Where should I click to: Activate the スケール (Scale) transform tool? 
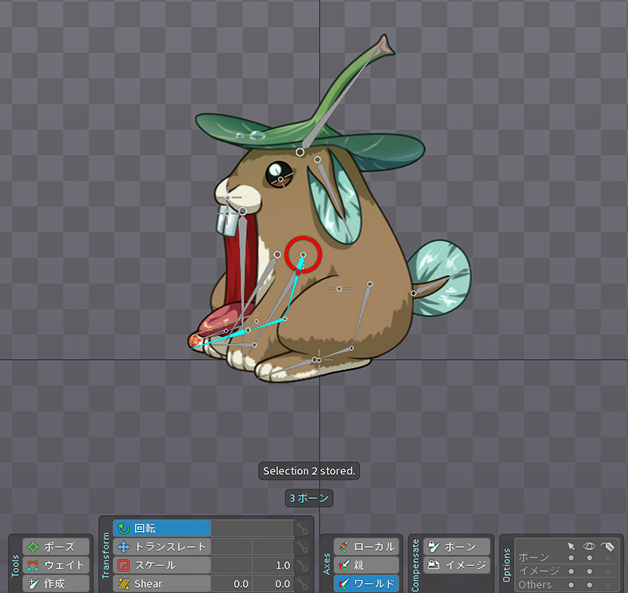point(162,565)
